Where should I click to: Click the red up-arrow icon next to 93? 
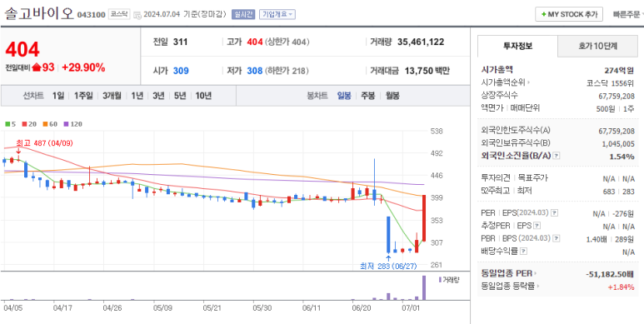coord(36,67)
